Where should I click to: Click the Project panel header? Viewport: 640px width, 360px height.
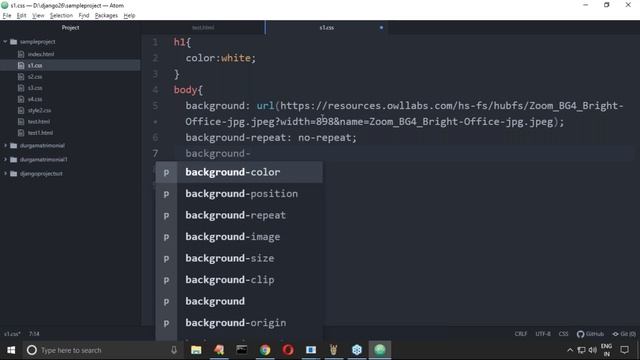tap(70, 27)
